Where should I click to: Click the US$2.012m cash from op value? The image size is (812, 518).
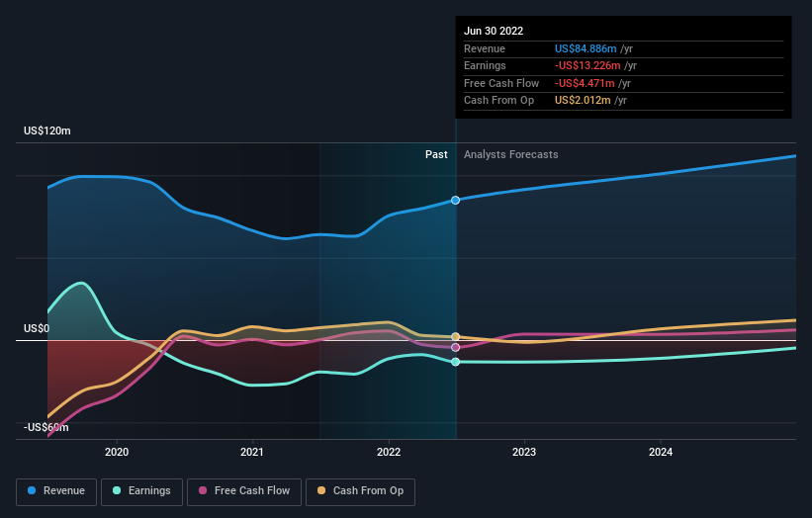(x=583, y=101)
